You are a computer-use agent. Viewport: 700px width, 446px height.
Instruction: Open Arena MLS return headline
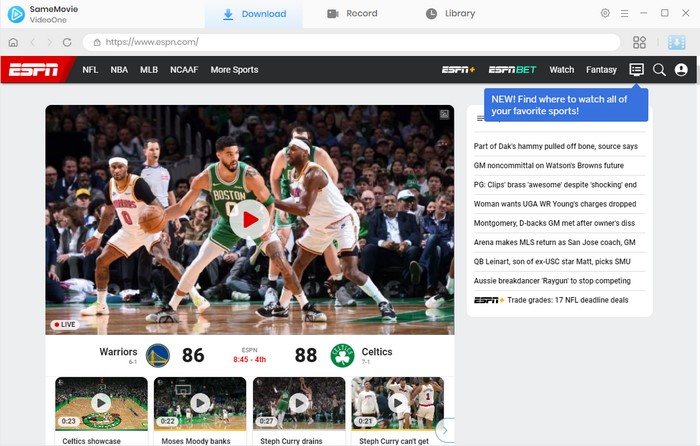(554, 242)
